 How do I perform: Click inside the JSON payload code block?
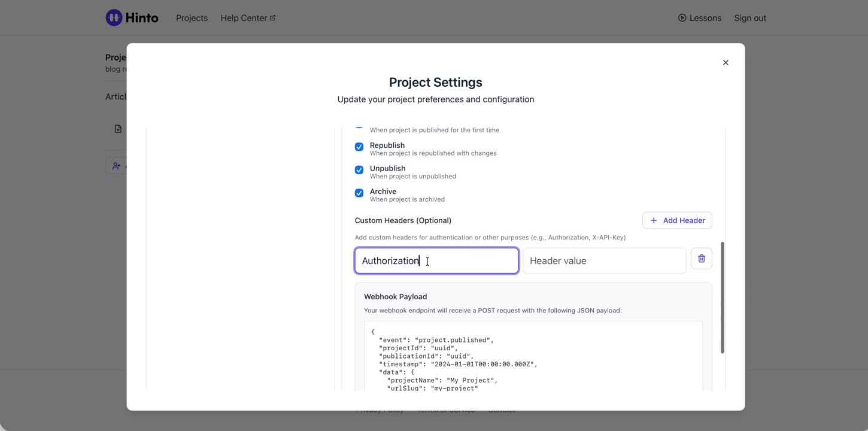tap(533, 359)
